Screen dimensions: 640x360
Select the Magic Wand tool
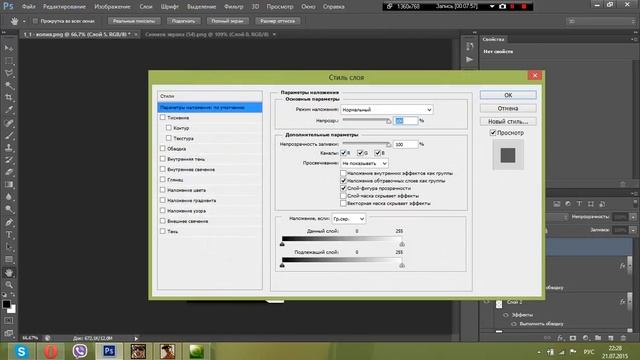pyautogui.click(x=9, y=85)
